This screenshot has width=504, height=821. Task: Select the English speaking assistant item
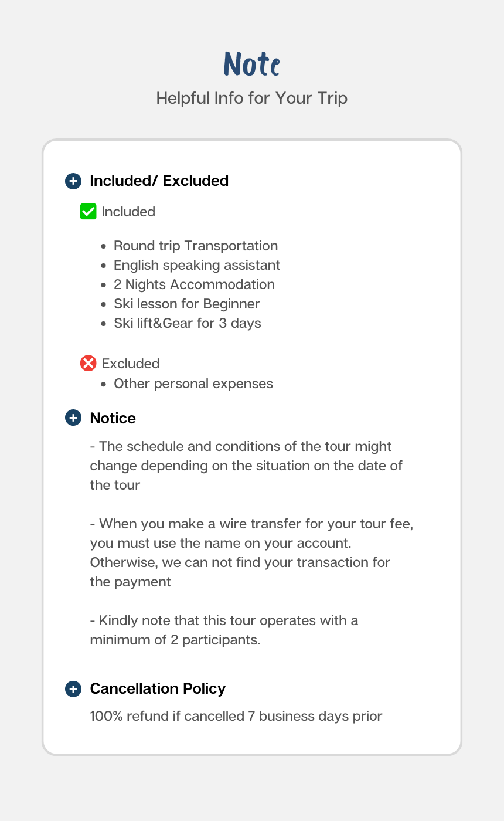coord(197,265)
